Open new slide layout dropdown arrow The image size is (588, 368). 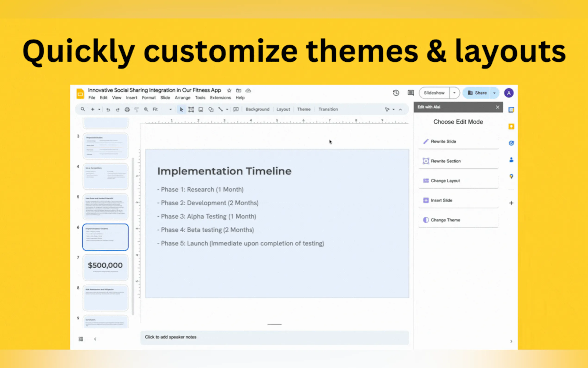(x=99, y=110)
